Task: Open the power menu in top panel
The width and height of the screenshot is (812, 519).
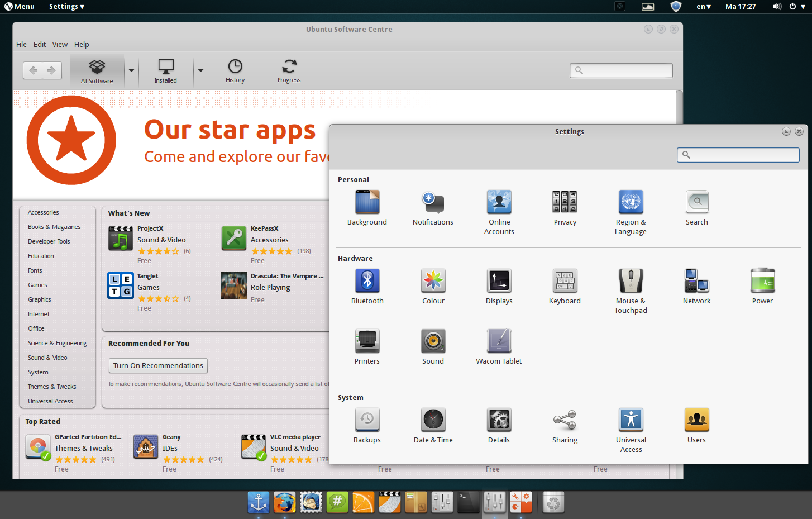Action: click(797, 7)
